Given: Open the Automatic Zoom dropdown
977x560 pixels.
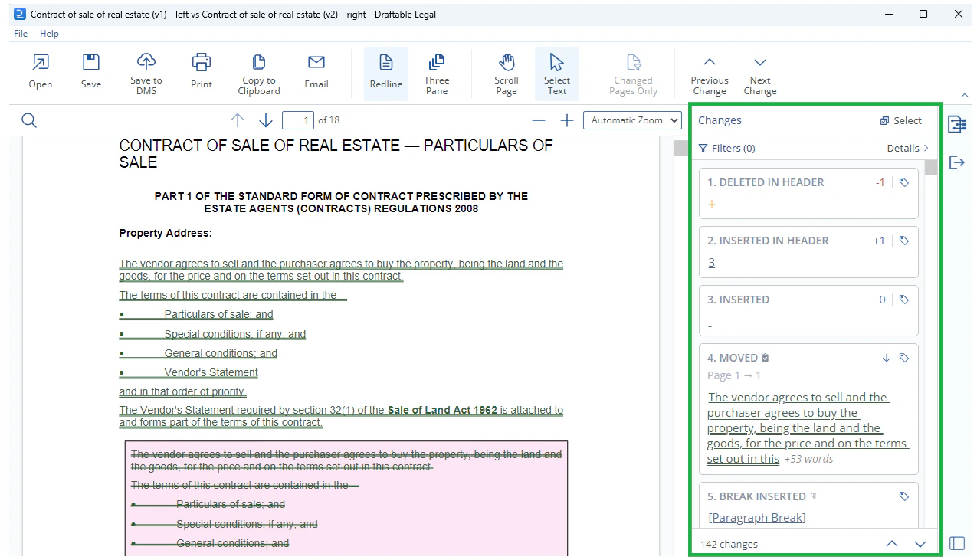Looking at the screenshot, I should (632, 120).
